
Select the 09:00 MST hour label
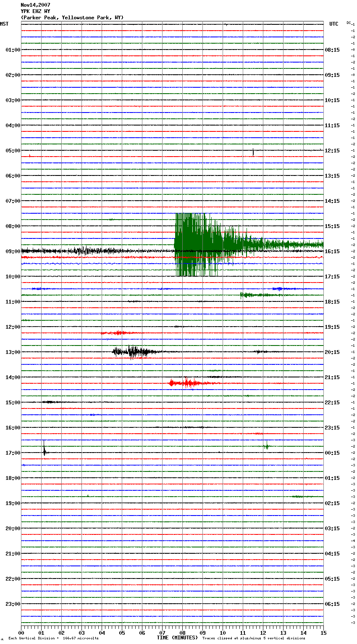[x=13, y=251]
